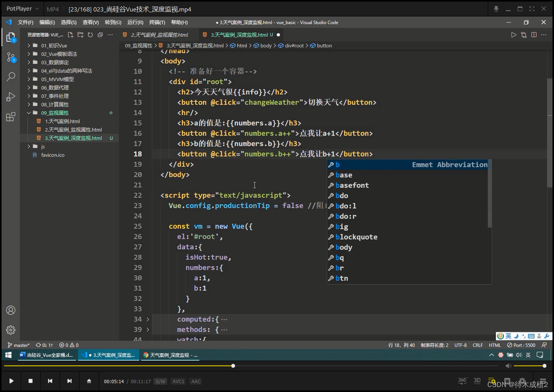Click the tray speaker volume icon

point(518,355)
